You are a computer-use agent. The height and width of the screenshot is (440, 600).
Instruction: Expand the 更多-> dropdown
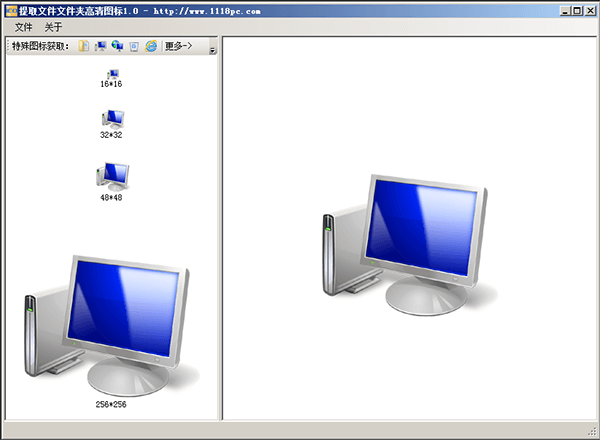tap(179, 46)
